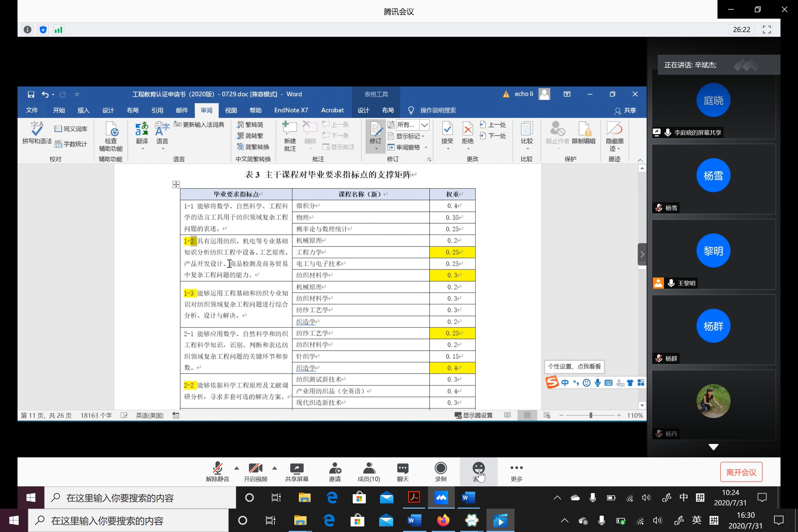Expand video options arrow beside camera
This screenshot has height=532, width=798.
pos(275,468)
